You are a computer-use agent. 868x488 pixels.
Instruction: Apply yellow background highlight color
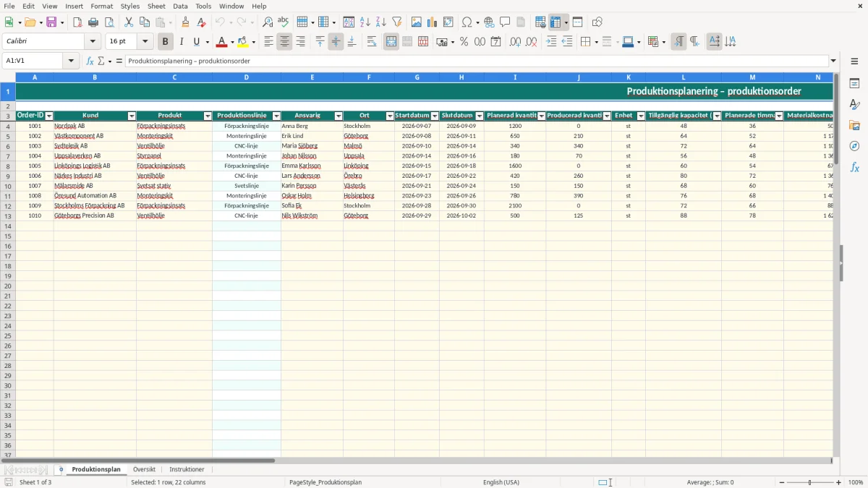pos(243,42)
